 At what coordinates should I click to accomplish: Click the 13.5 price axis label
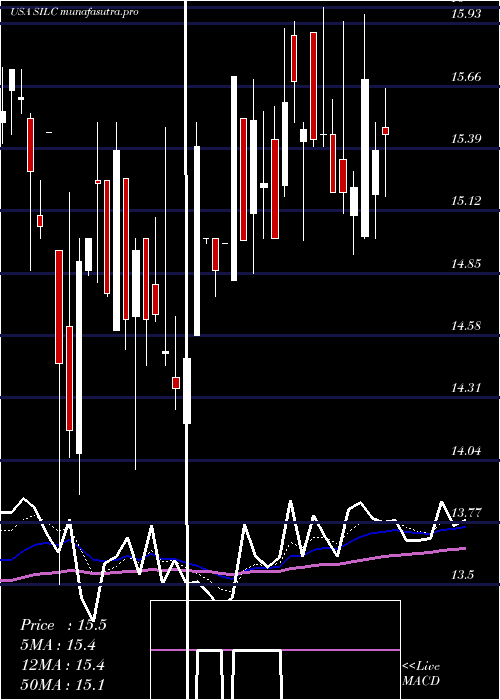[462, 575]
